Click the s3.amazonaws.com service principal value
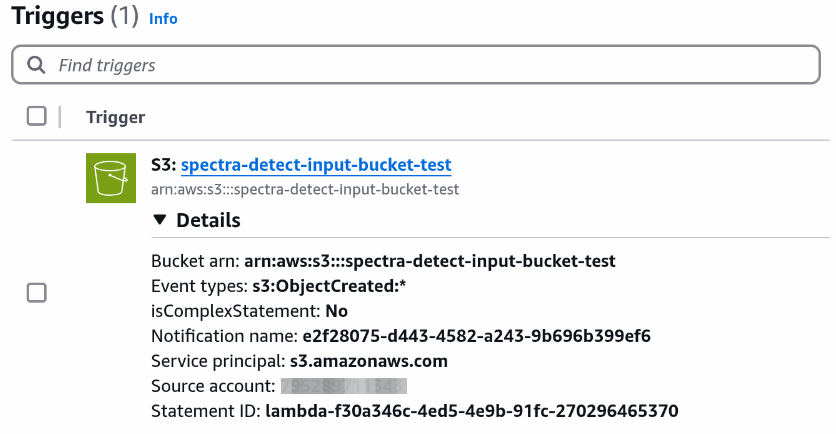 point(369,361)
